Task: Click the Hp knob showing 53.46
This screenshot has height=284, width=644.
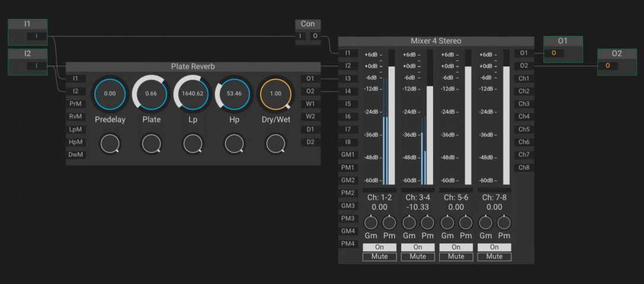Action: [234, 93]
